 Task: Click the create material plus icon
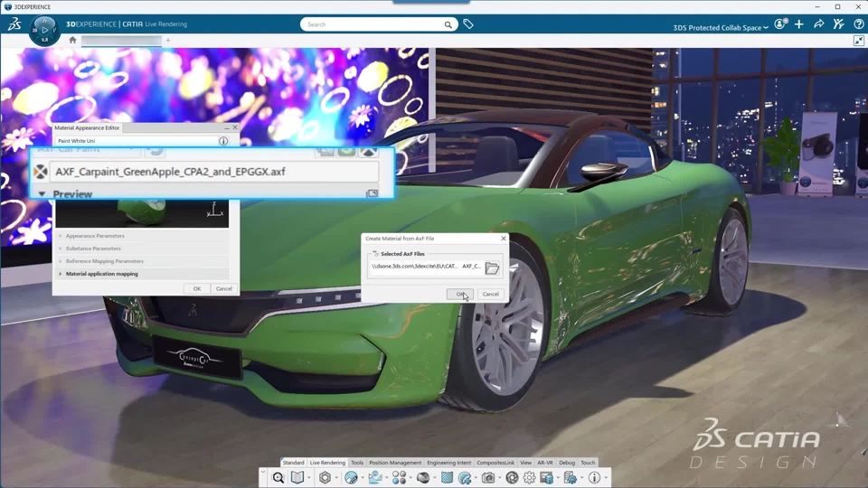tap(465, 477)
